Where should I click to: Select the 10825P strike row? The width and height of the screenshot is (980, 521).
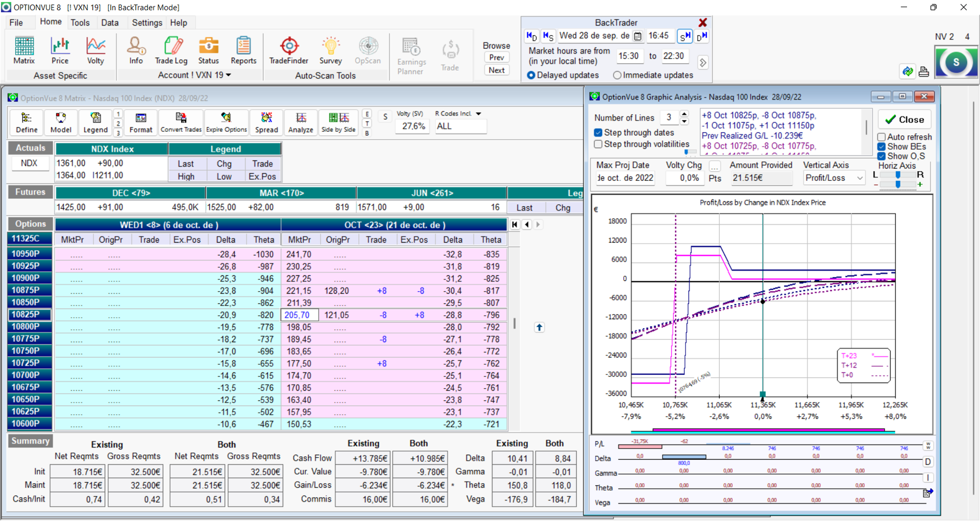29,314
